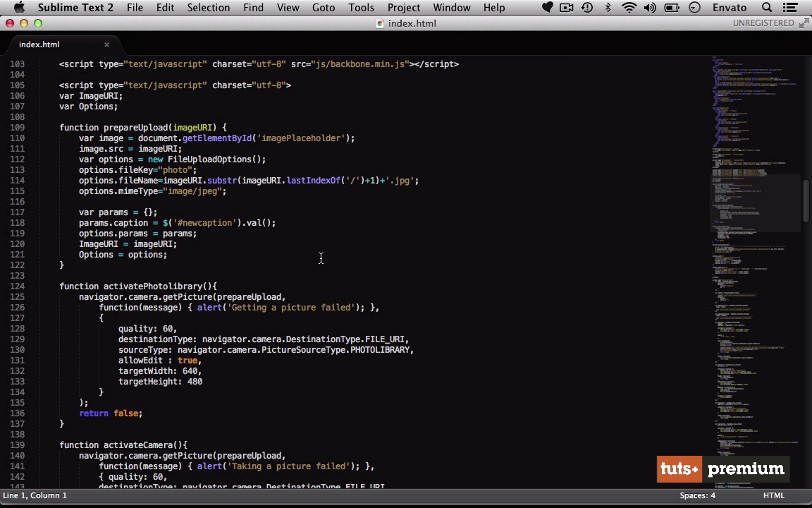Open the Selection menu
Screen dimensions: 812x508
(208, 7)
